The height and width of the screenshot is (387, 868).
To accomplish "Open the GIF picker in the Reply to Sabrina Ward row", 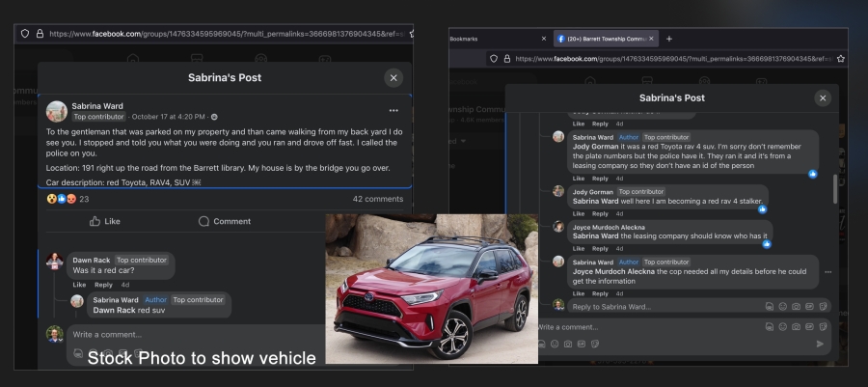I will pyautogui.click(x=809, y=307).
